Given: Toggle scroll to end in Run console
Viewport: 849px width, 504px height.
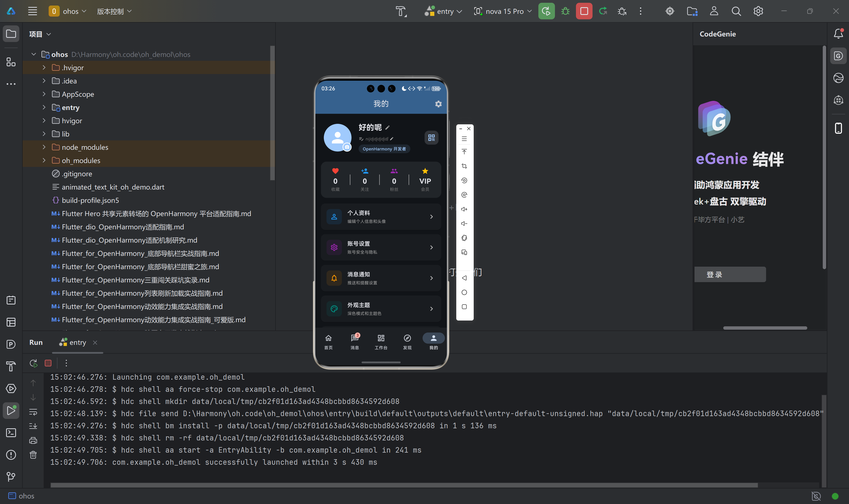Looking at the screenshot, I should tap(33, 426).
